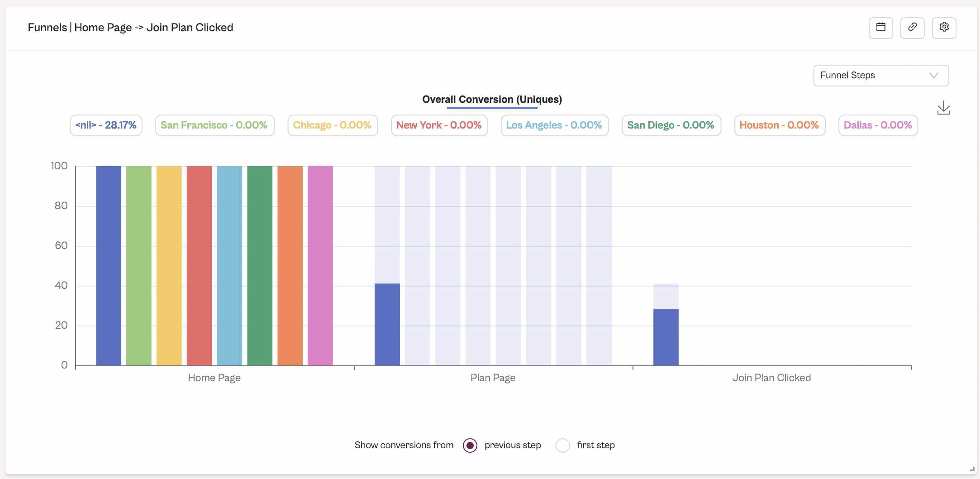Click the dark green Home Page bar
Screen dimensions: 980x479
pos(260,266)
